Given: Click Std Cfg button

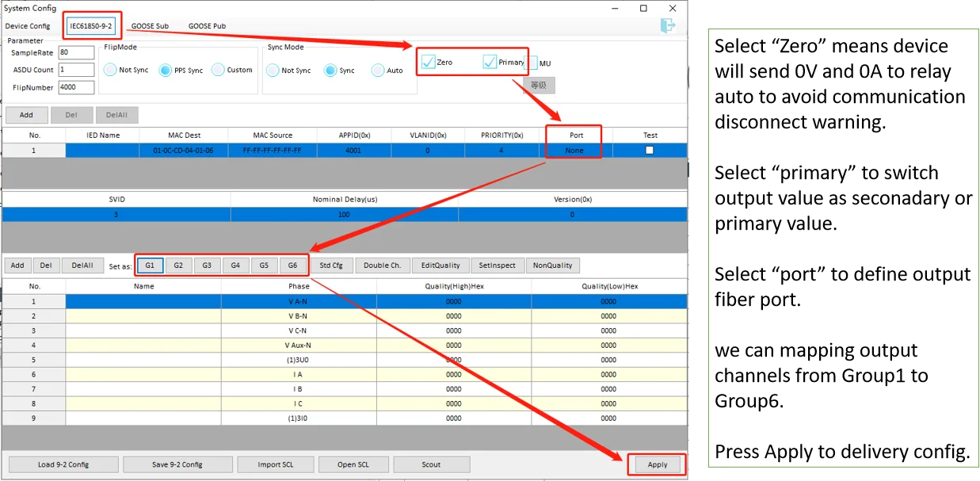Looking at the screenshot, I should tap(331, 265).
